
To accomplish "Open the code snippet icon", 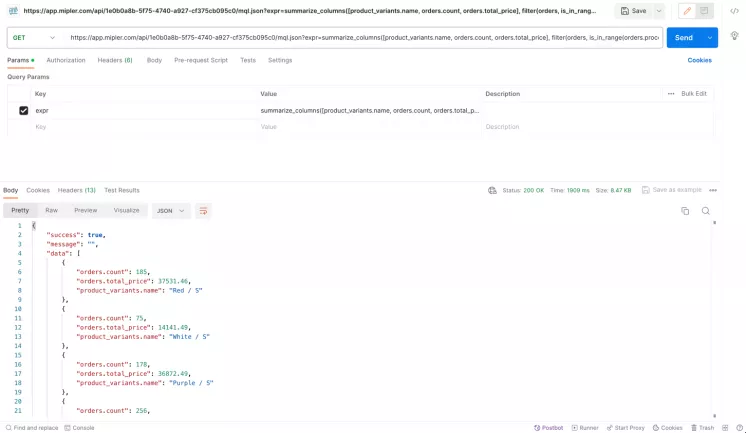I will coord(735,11).
